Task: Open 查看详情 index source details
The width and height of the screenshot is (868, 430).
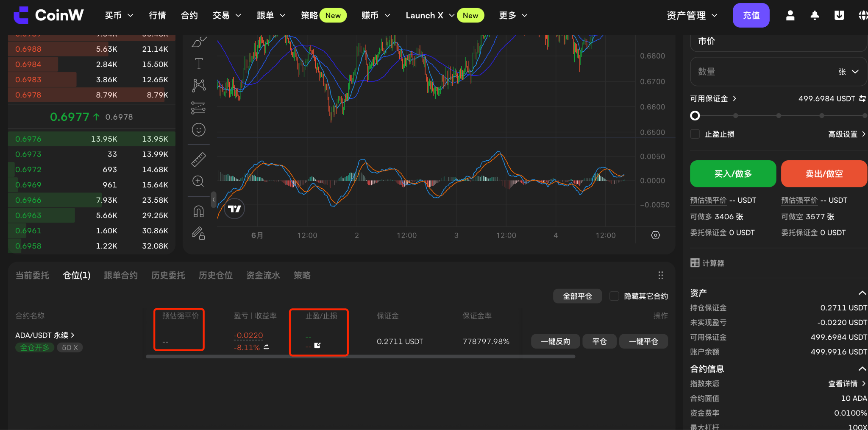Action: (x=847, y=383)
